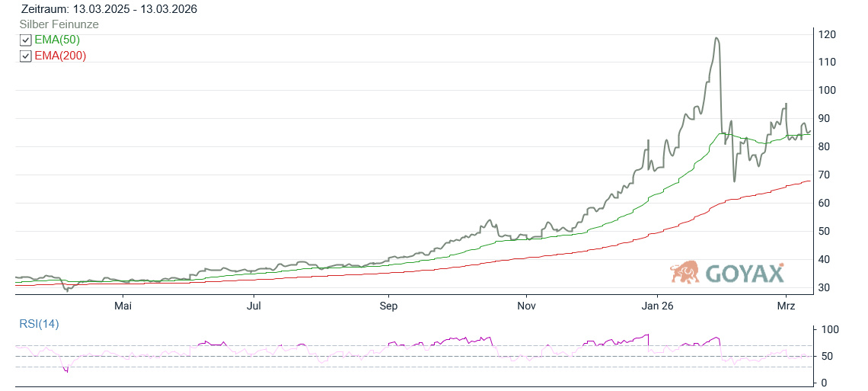Click the price peak near 120
The width and height of the screenshot is (868, 391).
(716, 38)
